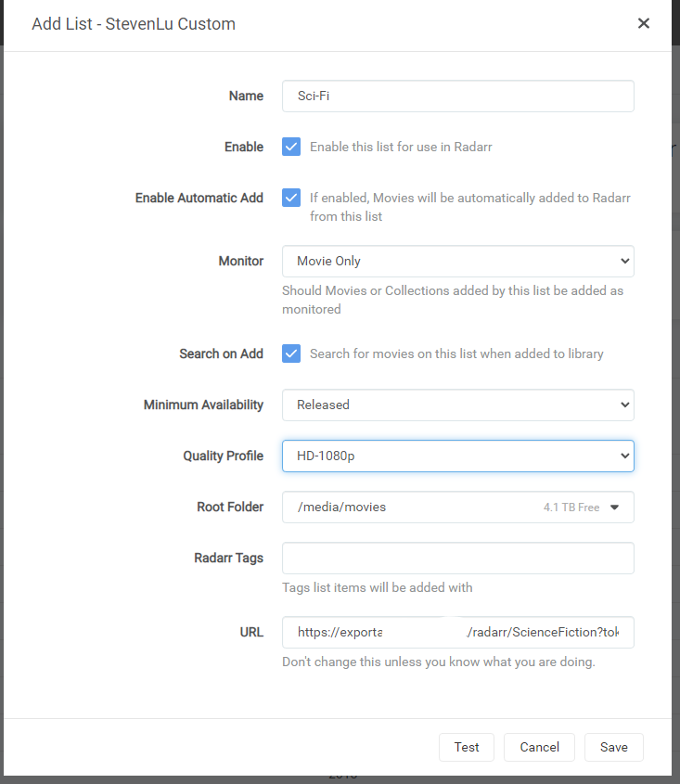Close the Add List dialog
Viewport: 680px width, 784px height.
point(643,24)
